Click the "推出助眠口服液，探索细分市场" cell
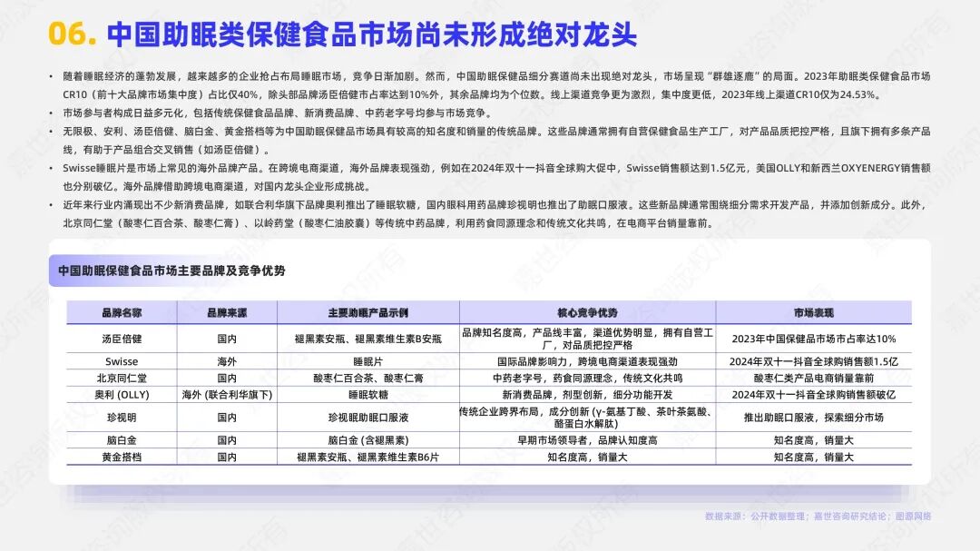 [x=814, y=418]
